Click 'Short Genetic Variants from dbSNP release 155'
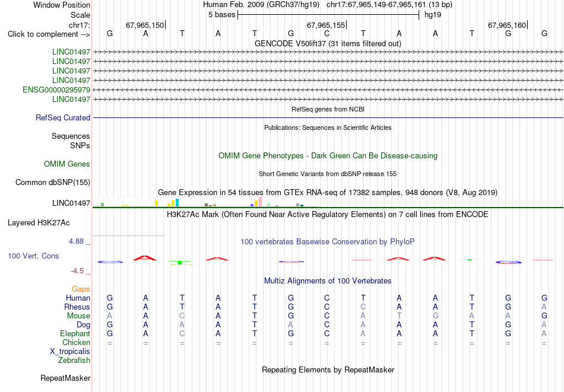This screenshot has height=392, width=564. pyautogui.click(x=328, y=174)
